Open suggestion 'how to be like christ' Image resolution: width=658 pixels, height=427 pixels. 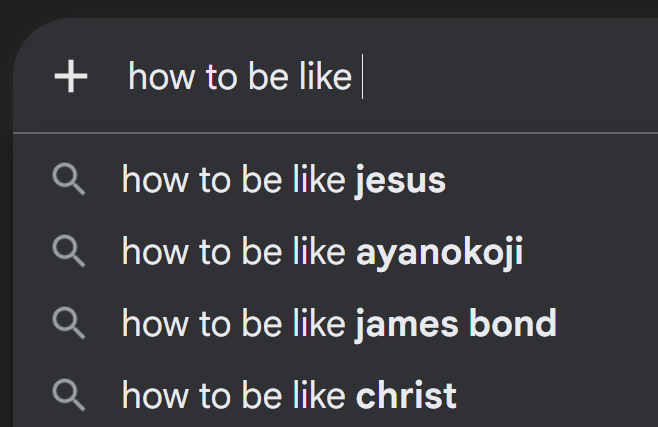point(335,396)
